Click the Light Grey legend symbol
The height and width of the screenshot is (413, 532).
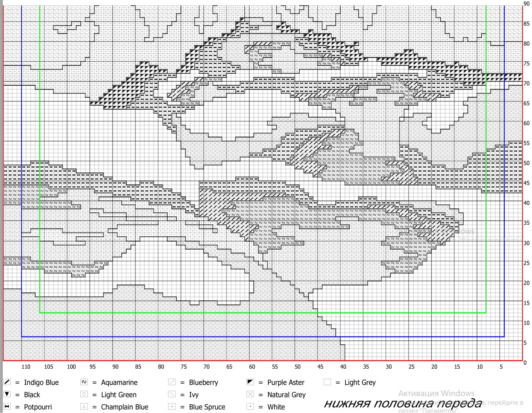point(327,382)
